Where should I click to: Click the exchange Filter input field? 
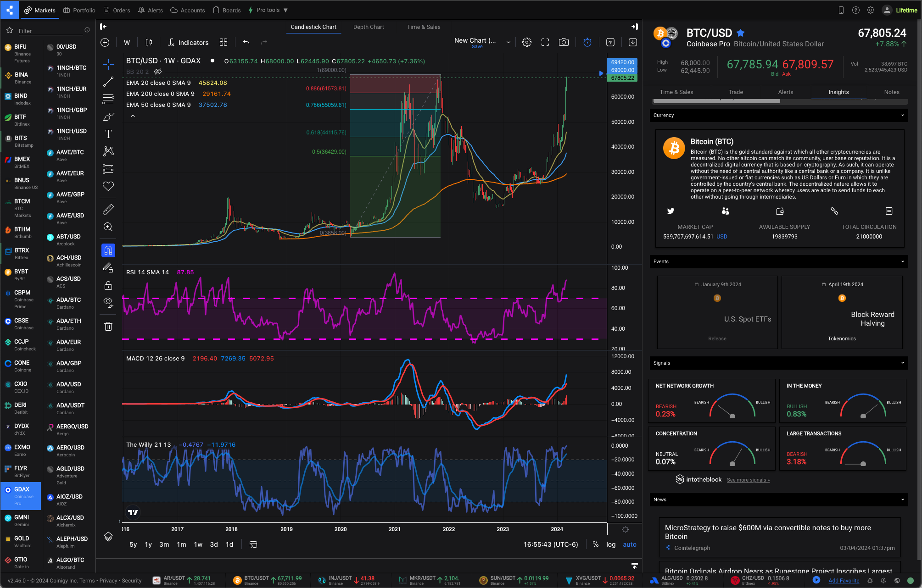[50, 31]
